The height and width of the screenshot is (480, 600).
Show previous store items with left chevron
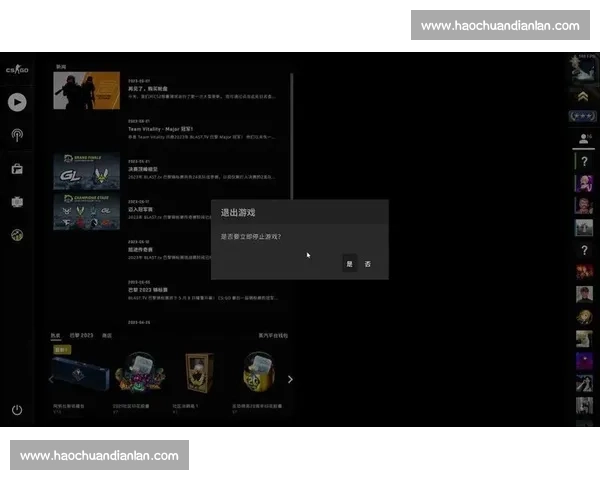[51, 379]
